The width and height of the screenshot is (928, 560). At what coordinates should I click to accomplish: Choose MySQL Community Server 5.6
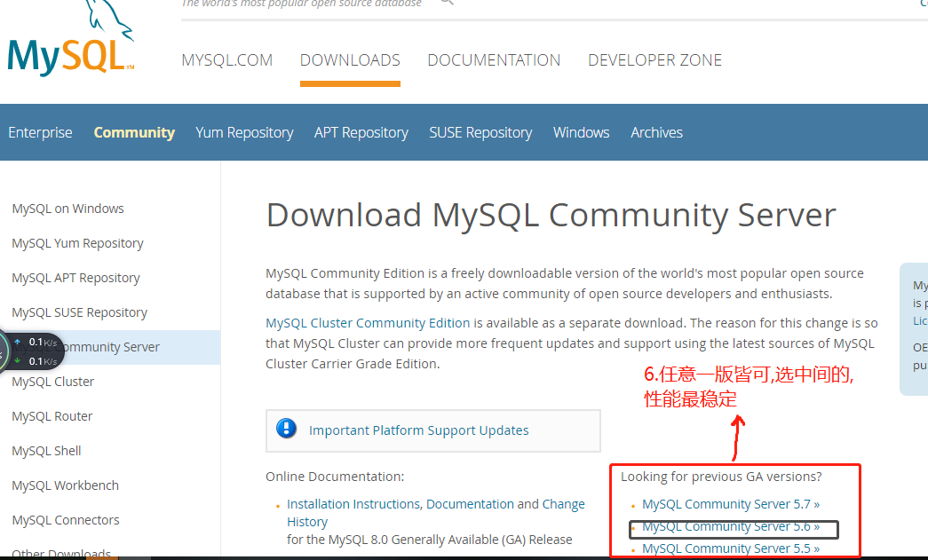[731, 526]
